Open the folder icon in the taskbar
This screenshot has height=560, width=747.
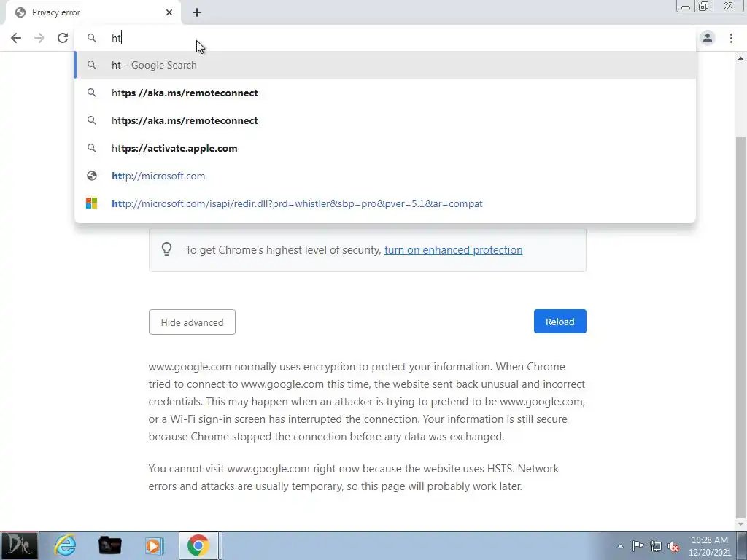point(109,545)
